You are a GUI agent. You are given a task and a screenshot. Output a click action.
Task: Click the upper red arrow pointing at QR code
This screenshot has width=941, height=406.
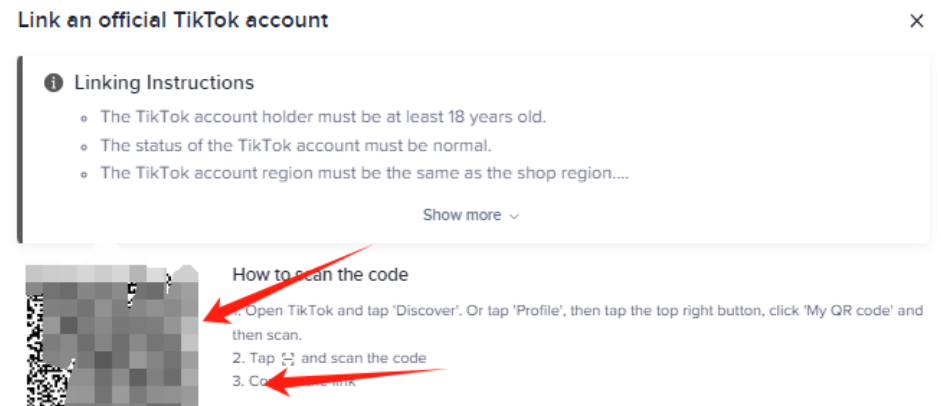(x=290, y=283)
